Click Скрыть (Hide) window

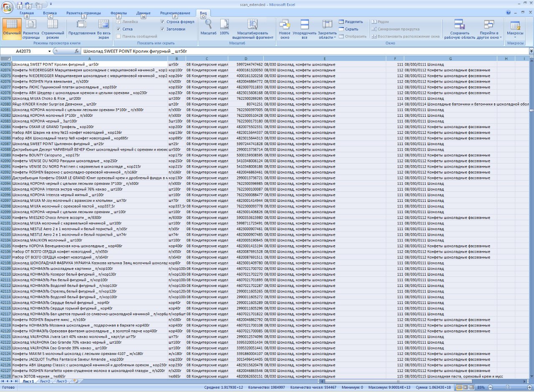point(348,29)
